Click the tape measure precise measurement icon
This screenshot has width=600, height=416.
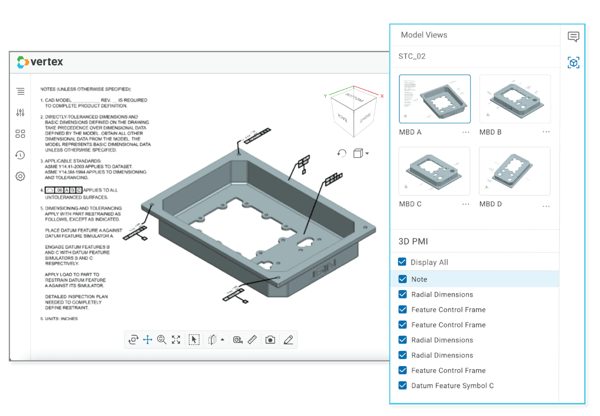[x=238, y=339]
